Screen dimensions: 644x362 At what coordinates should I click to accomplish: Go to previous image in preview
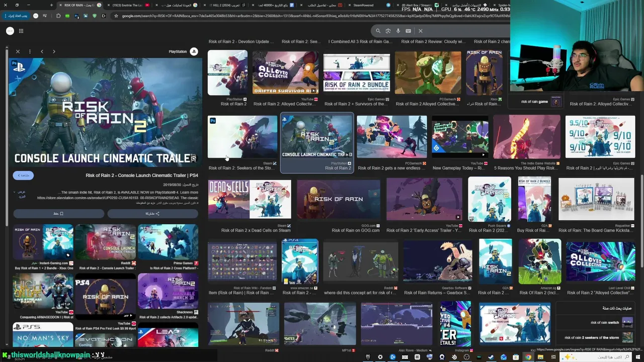click(x=42, y=51)
